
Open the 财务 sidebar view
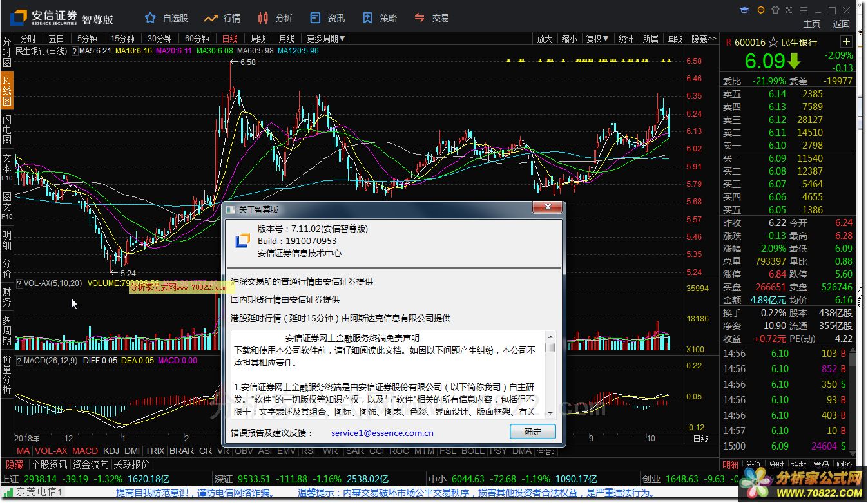(x=6, y=296)
